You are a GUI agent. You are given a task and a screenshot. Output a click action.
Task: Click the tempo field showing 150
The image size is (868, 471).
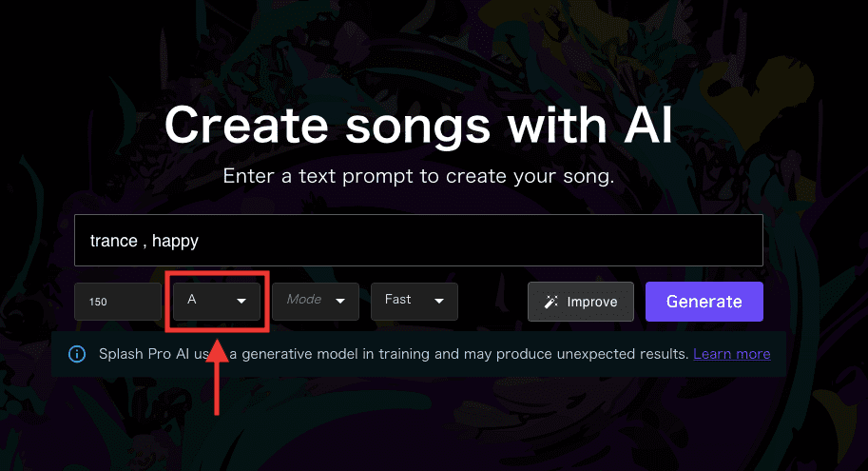point(118,302)
